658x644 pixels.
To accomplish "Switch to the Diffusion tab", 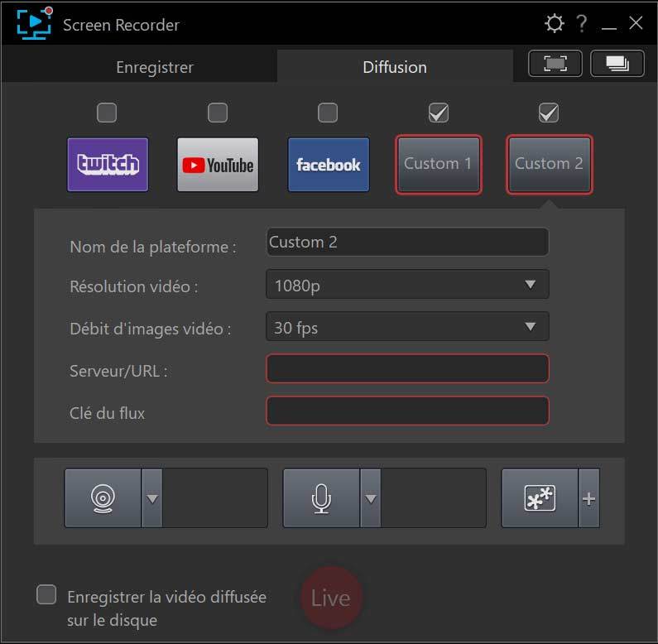I will (395, 67).
